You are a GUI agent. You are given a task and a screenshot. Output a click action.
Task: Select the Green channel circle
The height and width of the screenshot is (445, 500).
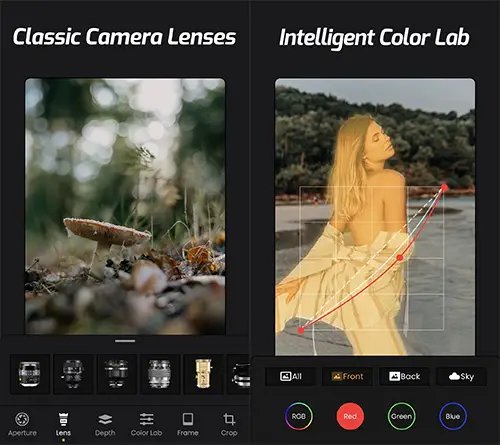coord(401,416)
